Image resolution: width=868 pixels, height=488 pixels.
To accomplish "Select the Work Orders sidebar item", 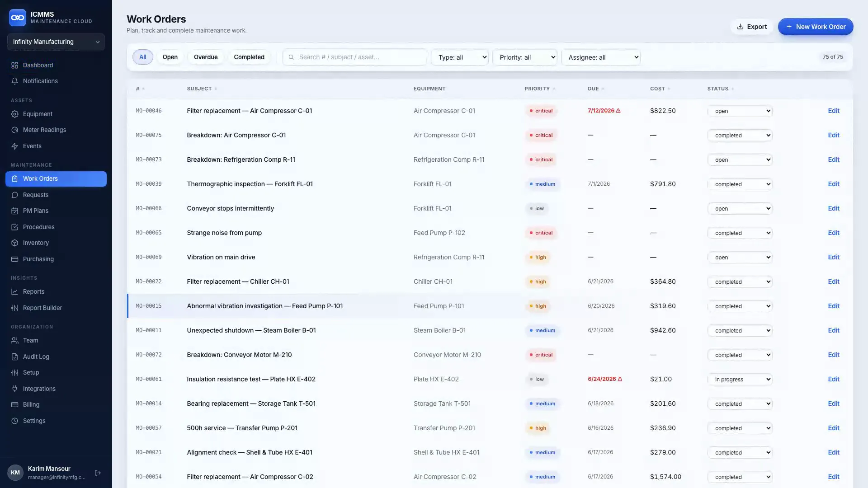I will click(x=56, y=179).
